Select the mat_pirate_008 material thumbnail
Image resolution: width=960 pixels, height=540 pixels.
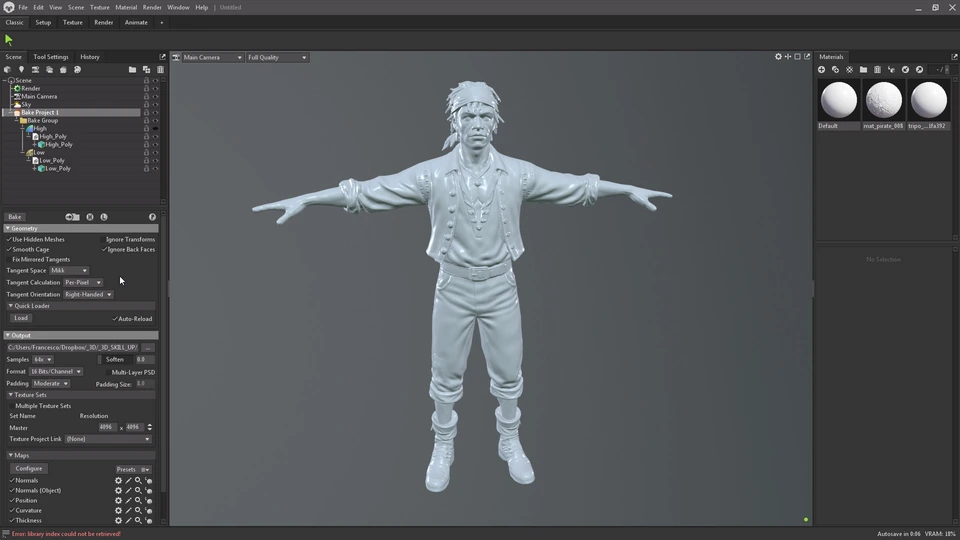coord(883,104)
